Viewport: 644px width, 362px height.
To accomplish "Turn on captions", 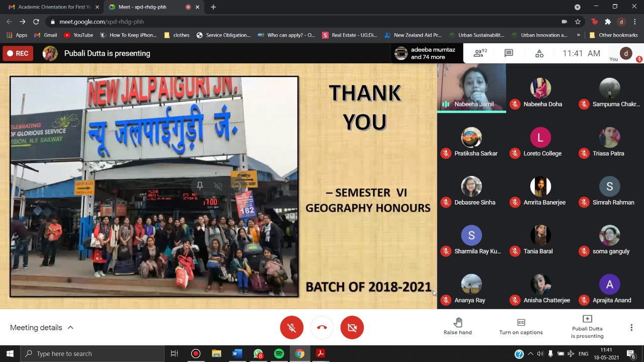I will [521, 326].
